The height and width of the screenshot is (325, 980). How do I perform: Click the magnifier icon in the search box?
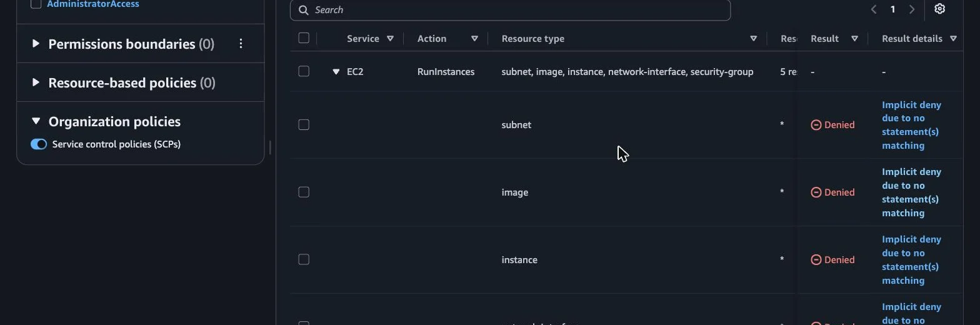303,10
